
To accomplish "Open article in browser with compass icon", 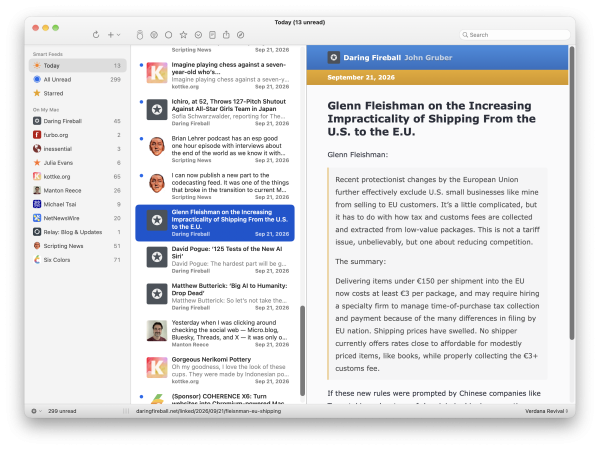I will pyautogui.click(x=241, y=35).
